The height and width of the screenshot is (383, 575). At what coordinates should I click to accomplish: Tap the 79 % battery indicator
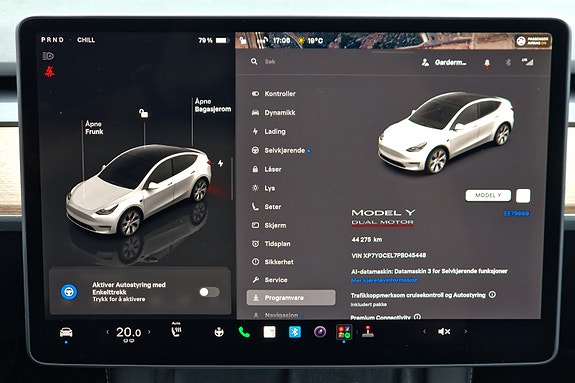(214, 40)
